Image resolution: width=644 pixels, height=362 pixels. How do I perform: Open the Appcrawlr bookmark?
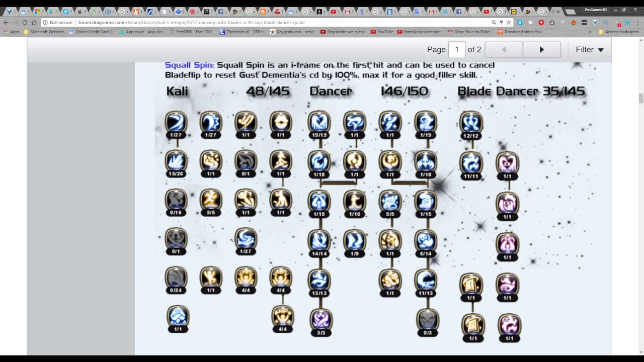coord(141,32)
